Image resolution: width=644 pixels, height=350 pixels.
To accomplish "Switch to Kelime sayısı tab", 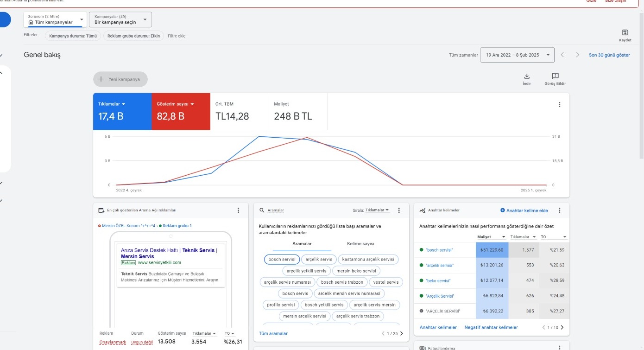I will (360, 244).
